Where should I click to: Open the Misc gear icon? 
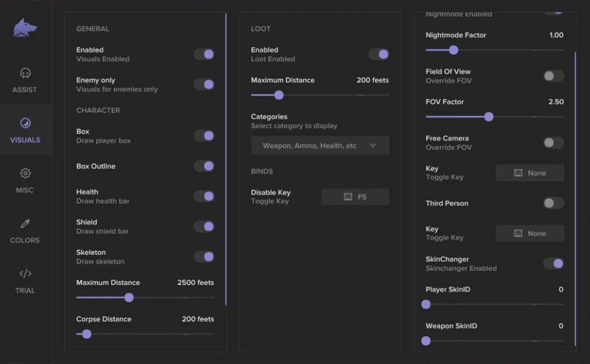coord(25,173)
